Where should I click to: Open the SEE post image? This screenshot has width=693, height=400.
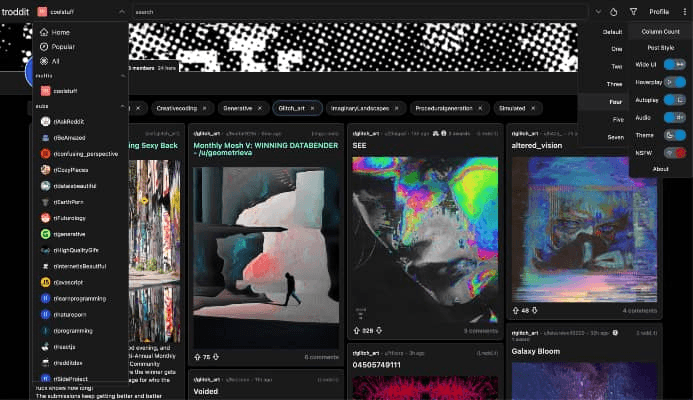click(425, 240)
